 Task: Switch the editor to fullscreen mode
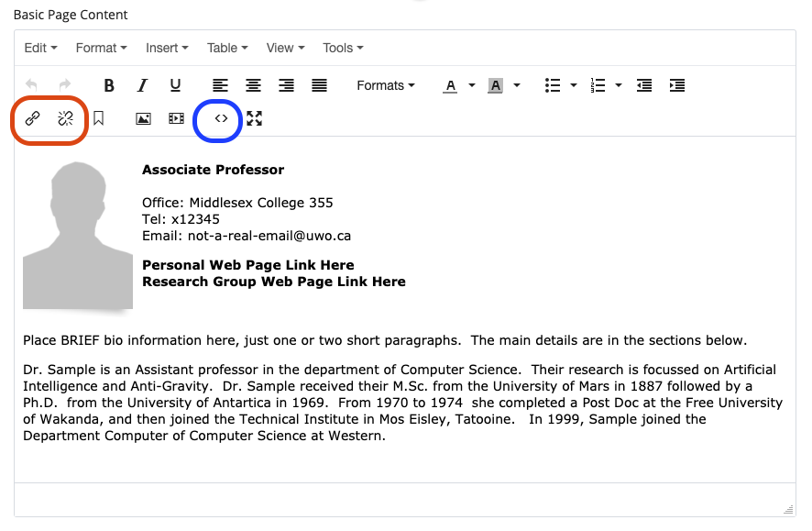254,118
